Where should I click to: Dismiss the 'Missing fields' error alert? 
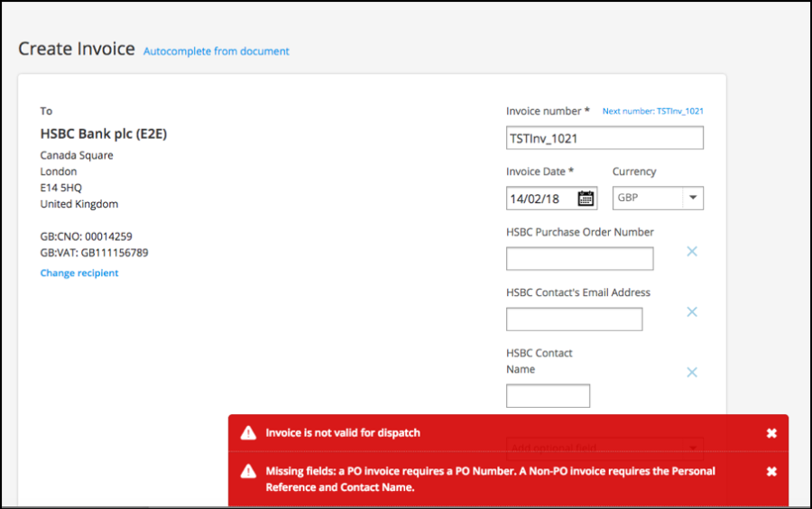pos(771,471)
